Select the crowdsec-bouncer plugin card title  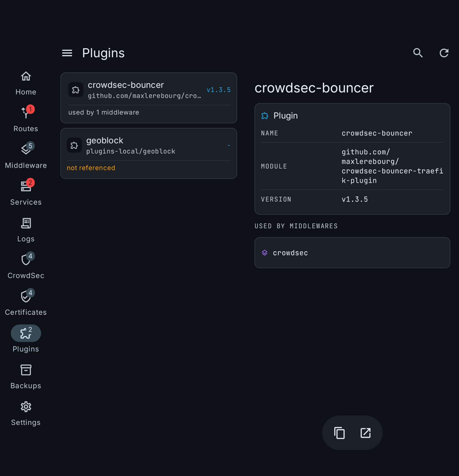click(x=126, y=85)
